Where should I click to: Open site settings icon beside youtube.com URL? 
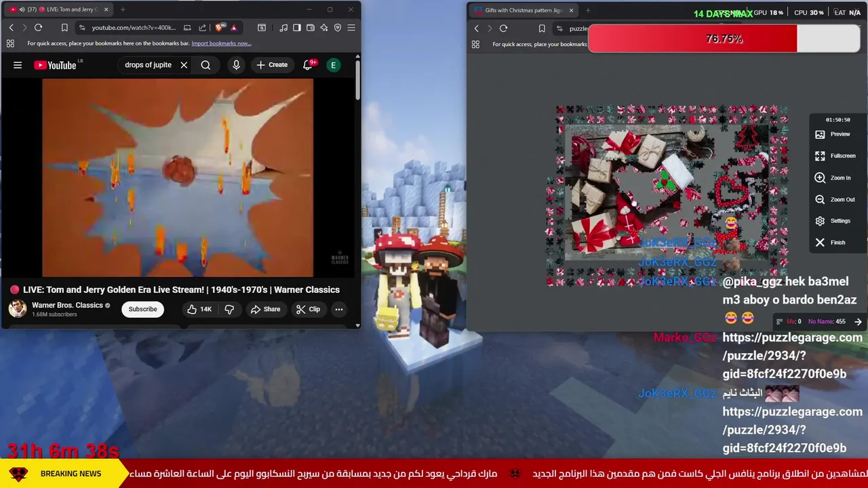coord(82,28)
